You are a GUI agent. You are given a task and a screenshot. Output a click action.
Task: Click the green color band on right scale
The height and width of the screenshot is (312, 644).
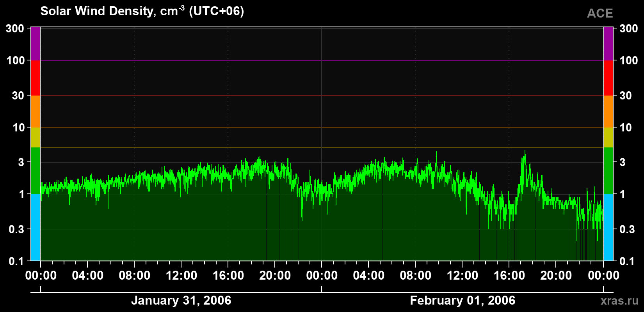point(608,171)
